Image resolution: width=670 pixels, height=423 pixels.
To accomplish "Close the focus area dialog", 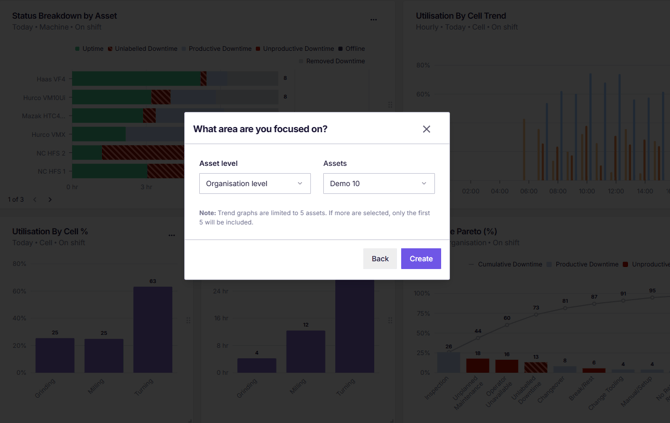I will point(426,129).
